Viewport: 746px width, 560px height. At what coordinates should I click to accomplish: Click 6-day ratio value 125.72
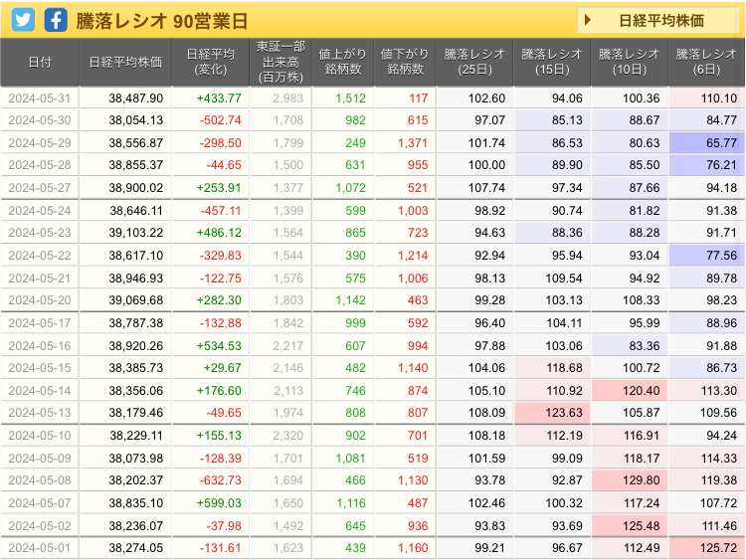click(x=718, y=548)
